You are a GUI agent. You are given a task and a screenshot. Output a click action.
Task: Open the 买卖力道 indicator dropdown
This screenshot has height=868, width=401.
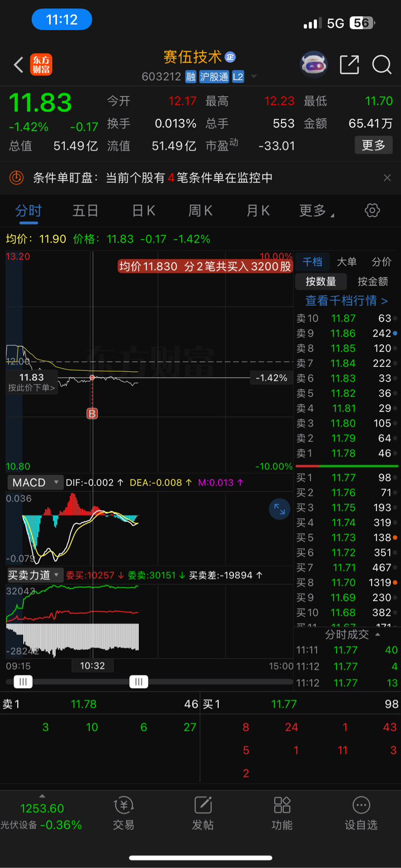[x=34, y=575]
